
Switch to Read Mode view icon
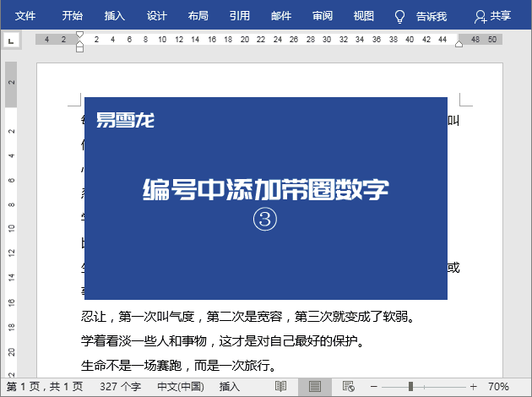pos(280,387)
